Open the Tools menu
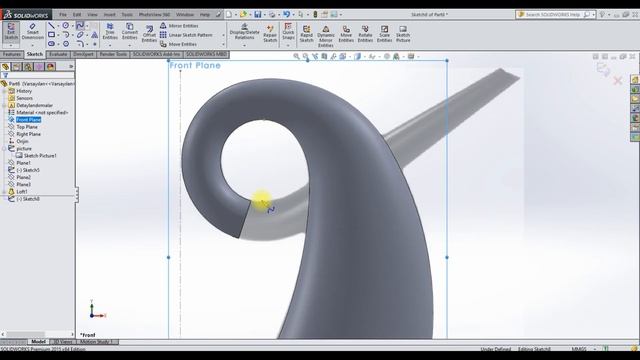 (127, 15)
